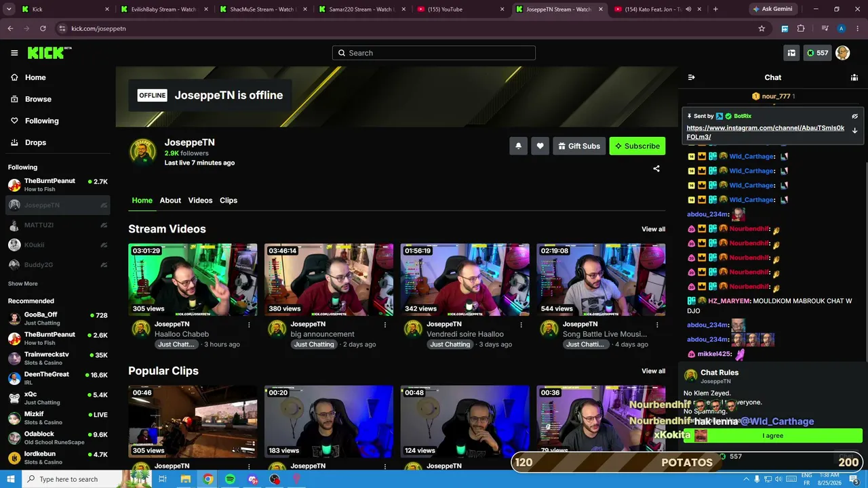This screenshot has height=488, width=868.
Task: Go back in browser history
Action: pos(10,28)
